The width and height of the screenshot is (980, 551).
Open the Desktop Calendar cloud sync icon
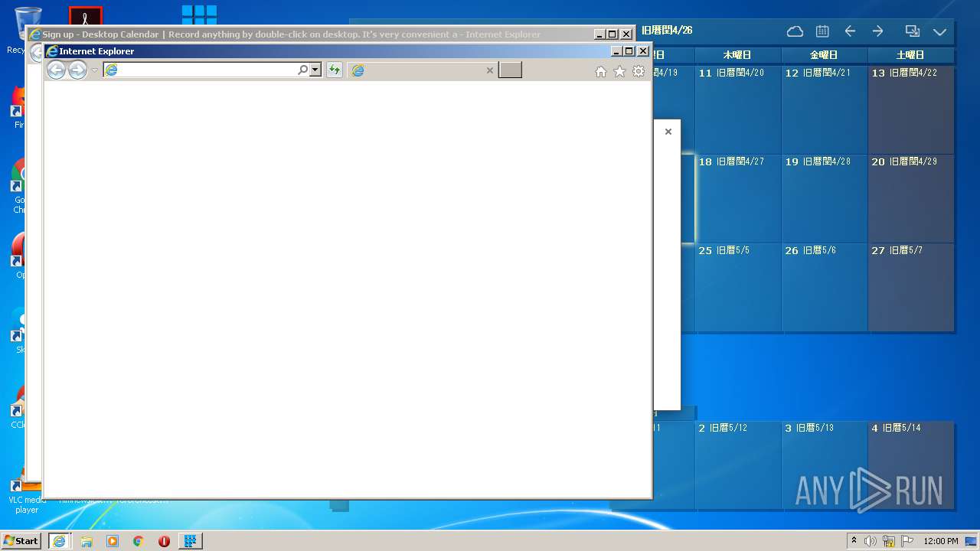click(795, 31)
